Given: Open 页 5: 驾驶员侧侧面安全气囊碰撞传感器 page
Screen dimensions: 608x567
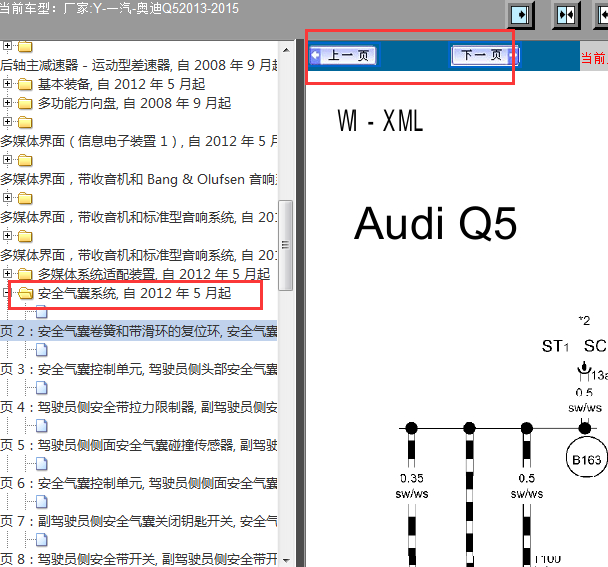Looking at the screenshot, I should 138,445.
